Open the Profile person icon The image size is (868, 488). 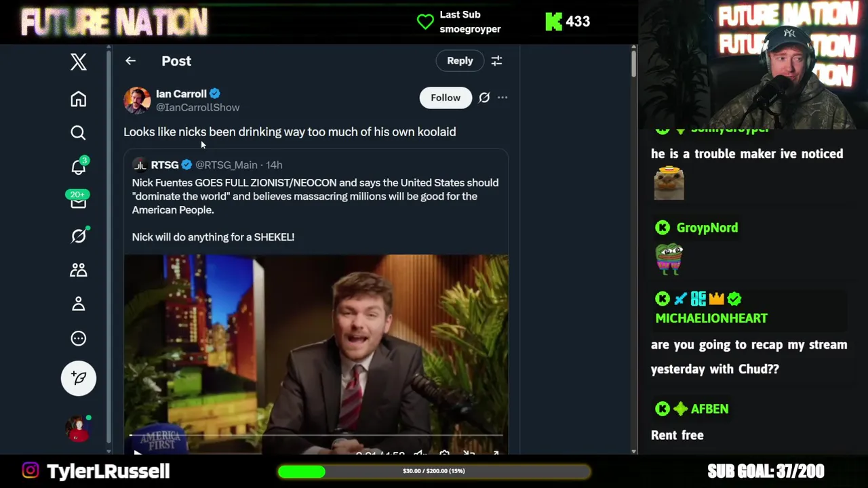point(79,304)
